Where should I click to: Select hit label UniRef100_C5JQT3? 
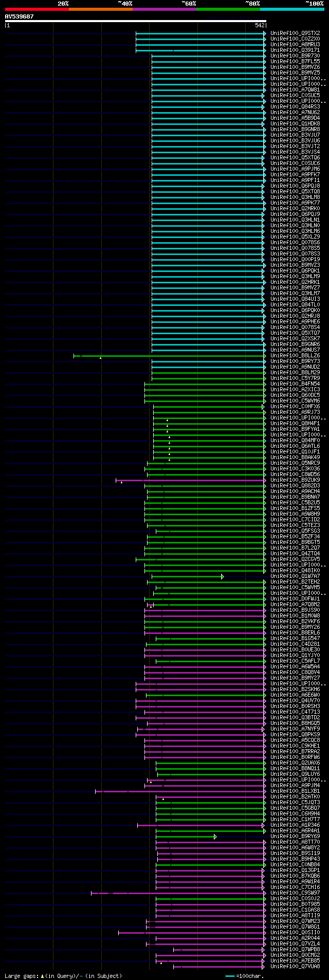295,803
